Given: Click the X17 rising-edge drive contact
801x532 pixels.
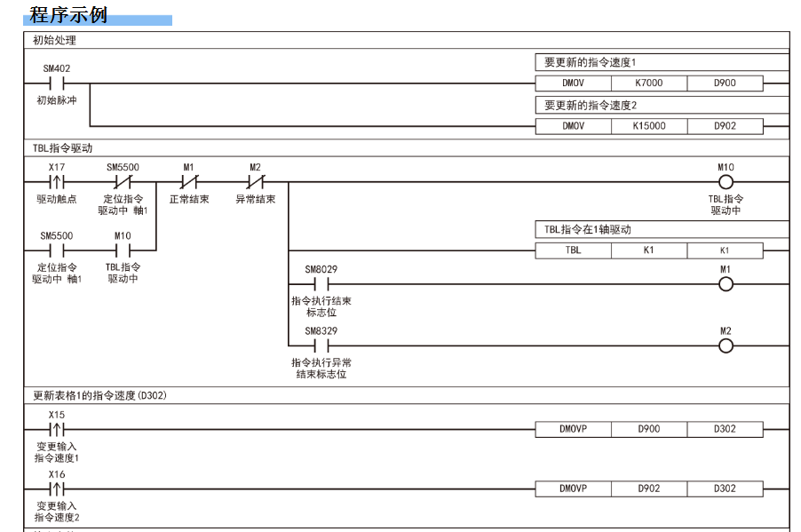Looking at the screenshot, I should [57, 182].
